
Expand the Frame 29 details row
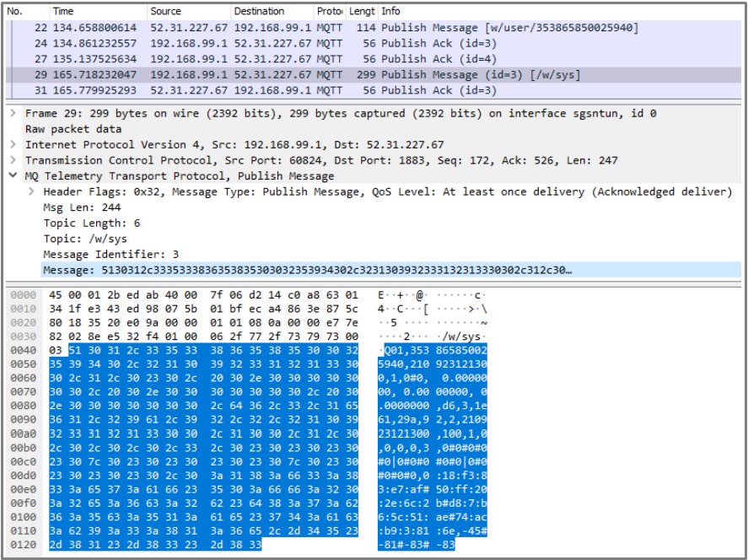point(13,113)
